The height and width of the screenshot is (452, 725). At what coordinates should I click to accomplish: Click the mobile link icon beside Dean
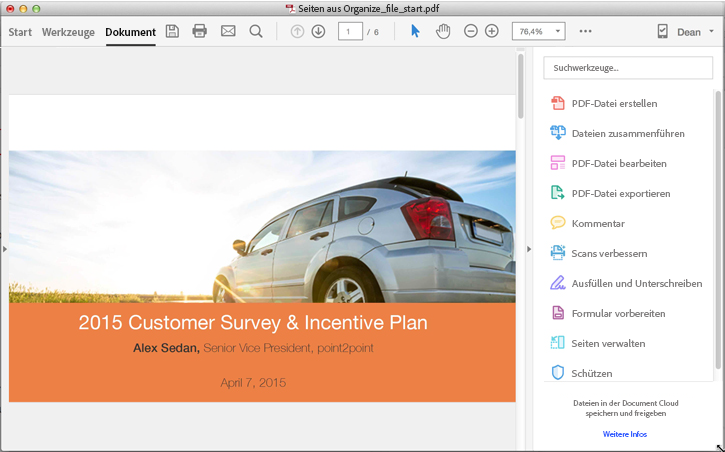pos(663,31)
